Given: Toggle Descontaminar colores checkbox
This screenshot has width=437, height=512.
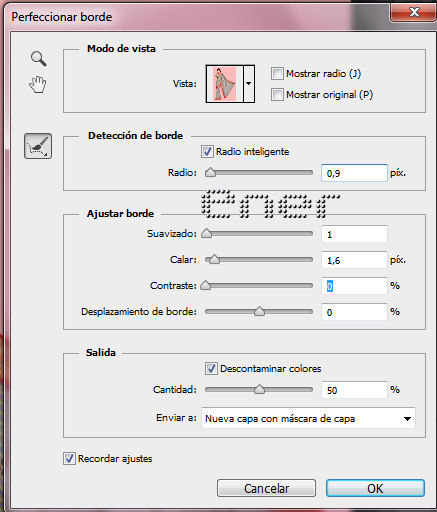Looking at the screenshot, I should 211,369.
